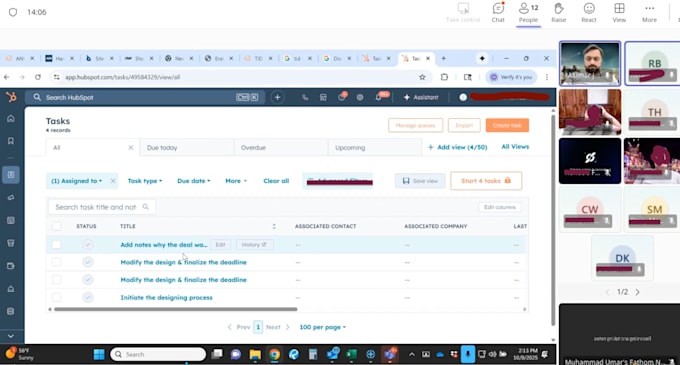The height and width of the screenshot is (365, 680).
Task: Click the Manage queues button
Action: tap(415, 125)
